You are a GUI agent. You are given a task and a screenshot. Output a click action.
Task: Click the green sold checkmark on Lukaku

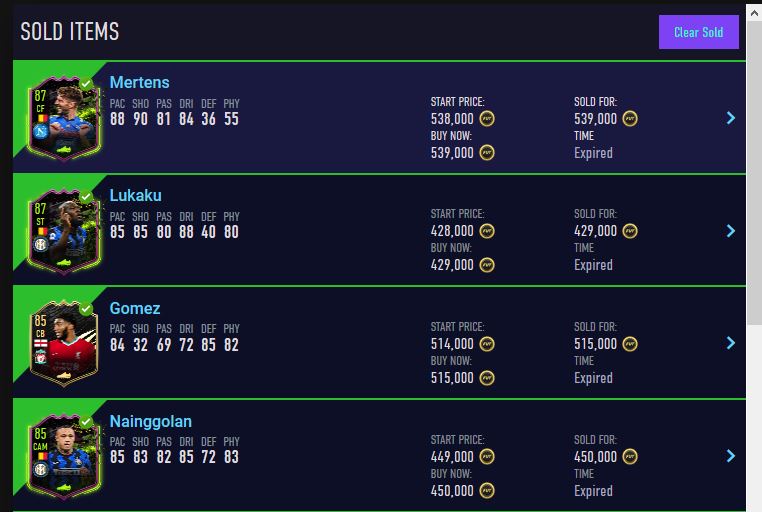point(86,197)
